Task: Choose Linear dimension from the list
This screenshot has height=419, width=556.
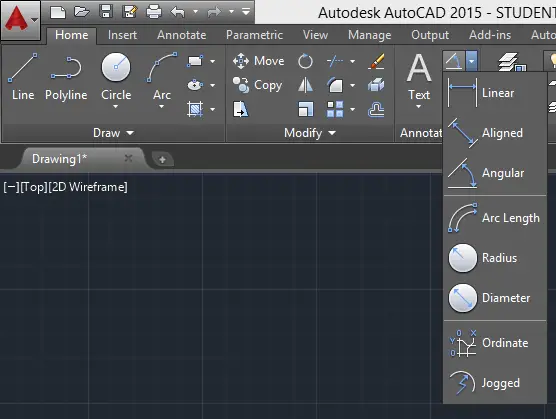Action: pyautogui.click(x=495, y=93)
